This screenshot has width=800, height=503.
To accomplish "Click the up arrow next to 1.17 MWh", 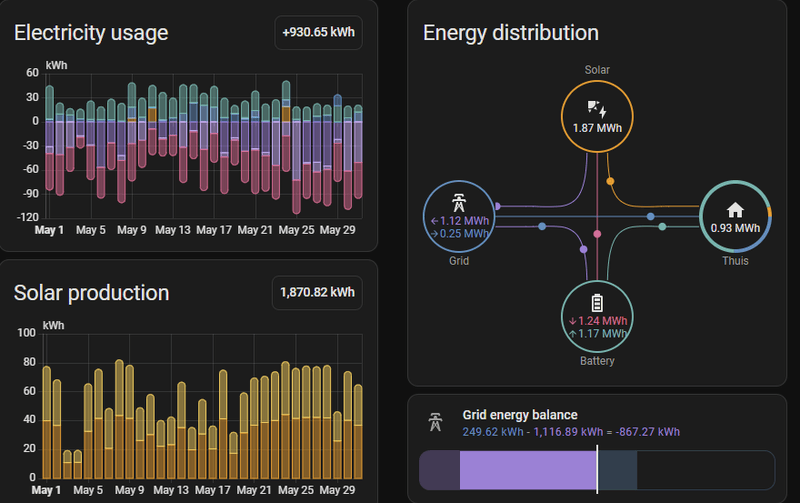I will tap(572, 334).
